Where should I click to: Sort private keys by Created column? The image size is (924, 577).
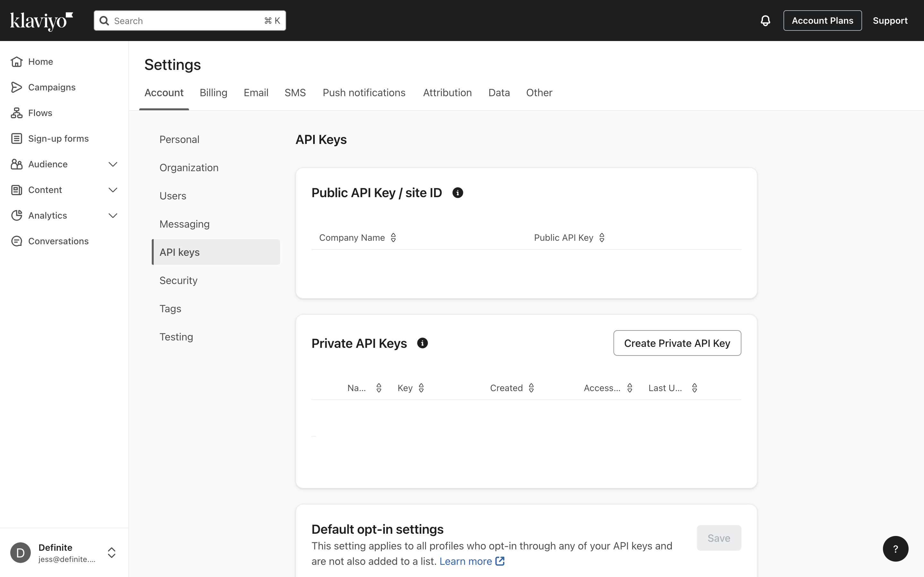[531, 388]
